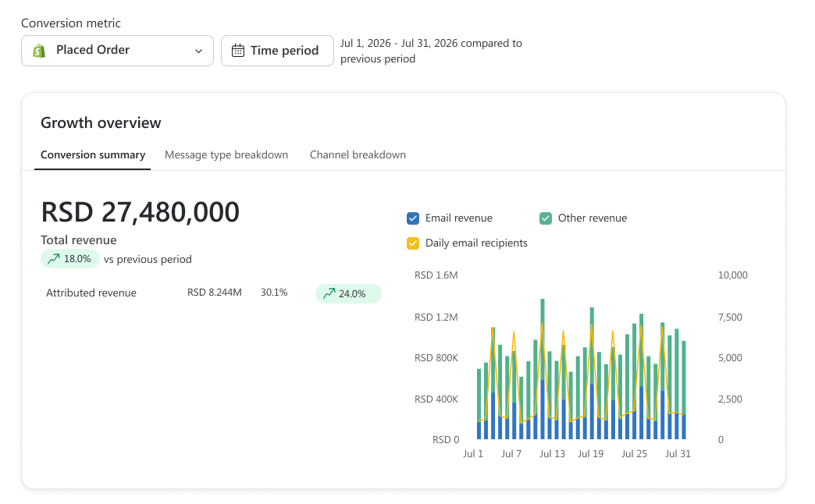
Task: Click the upward trend arrow beside 18.0%
Action: pyautogui.click(x=54, y=259)
